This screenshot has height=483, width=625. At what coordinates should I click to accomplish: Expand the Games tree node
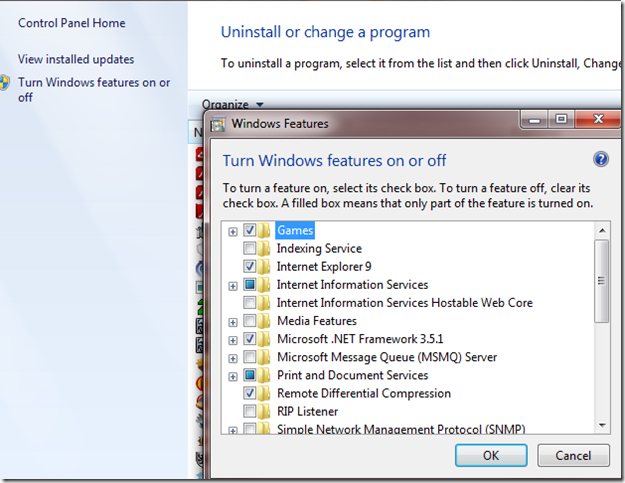(x=233, y=232)
